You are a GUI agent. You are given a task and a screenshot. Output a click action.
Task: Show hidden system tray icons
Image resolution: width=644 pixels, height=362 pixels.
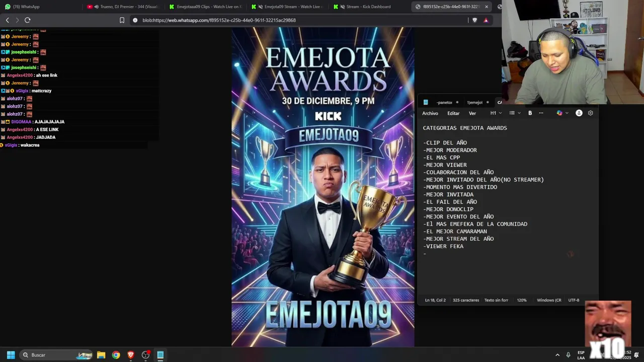(557, 355)
